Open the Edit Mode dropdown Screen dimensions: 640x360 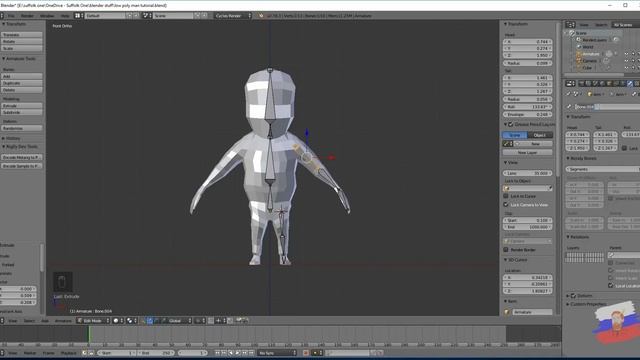pos(93,321)
